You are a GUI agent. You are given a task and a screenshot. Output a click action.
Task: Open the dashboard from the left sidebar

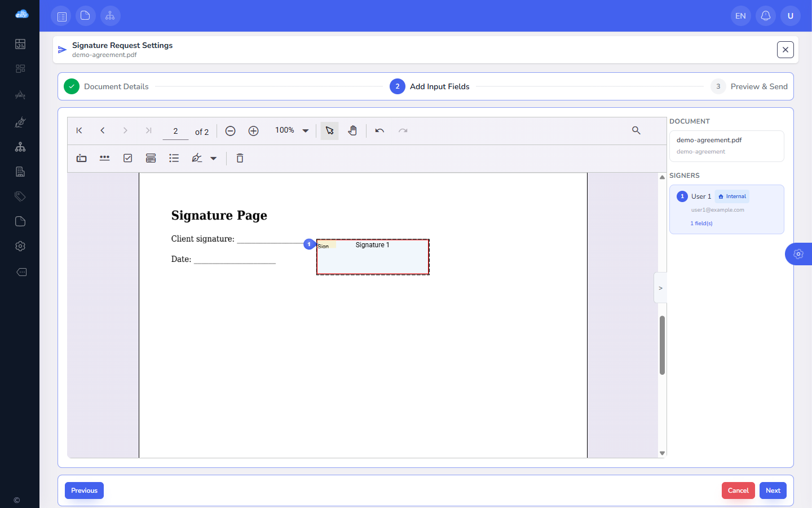20,44
